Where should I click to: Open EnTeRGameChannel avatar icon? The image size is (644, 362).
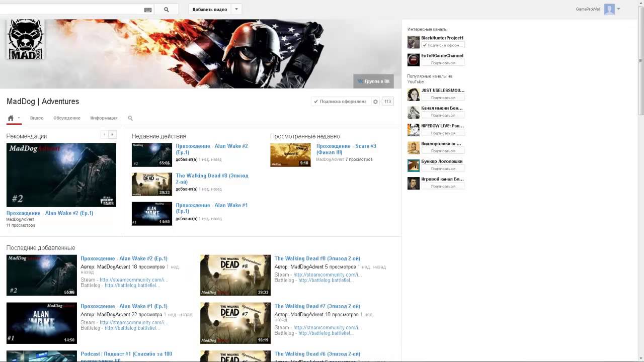(x=414, y=60)
